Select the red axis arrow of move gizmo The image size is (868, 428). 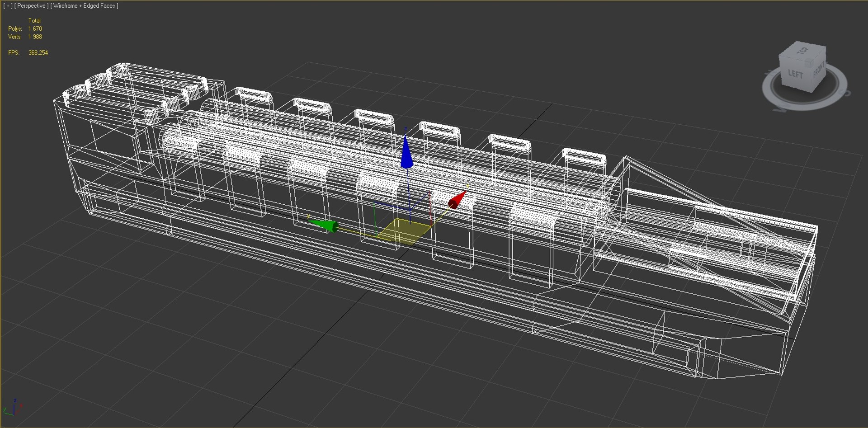click(457, 199)
